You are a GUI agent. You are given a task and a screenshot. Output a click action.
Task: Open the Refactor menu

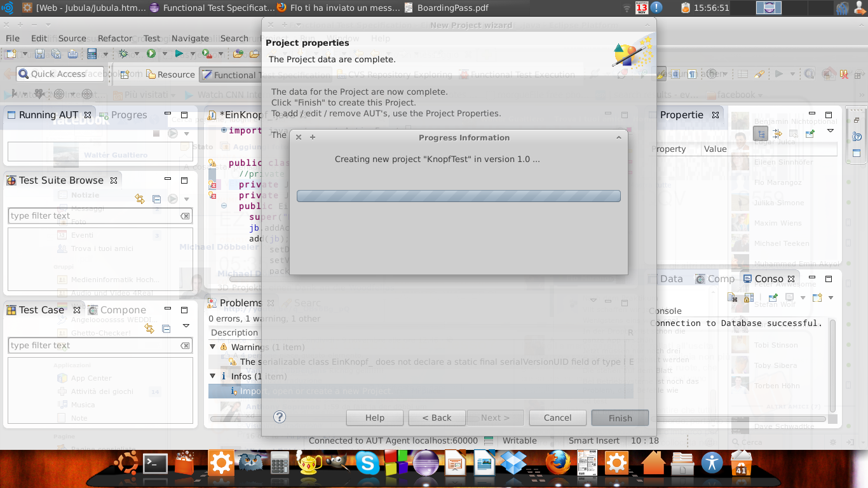[x=115, y=38]
